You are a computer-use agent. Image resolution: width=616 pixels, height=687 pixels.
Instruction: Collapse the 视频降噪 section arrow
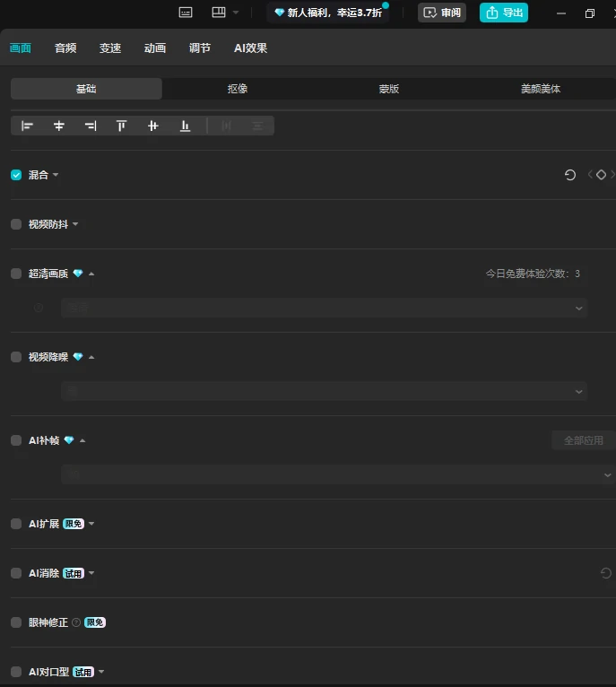coord(91,357)
